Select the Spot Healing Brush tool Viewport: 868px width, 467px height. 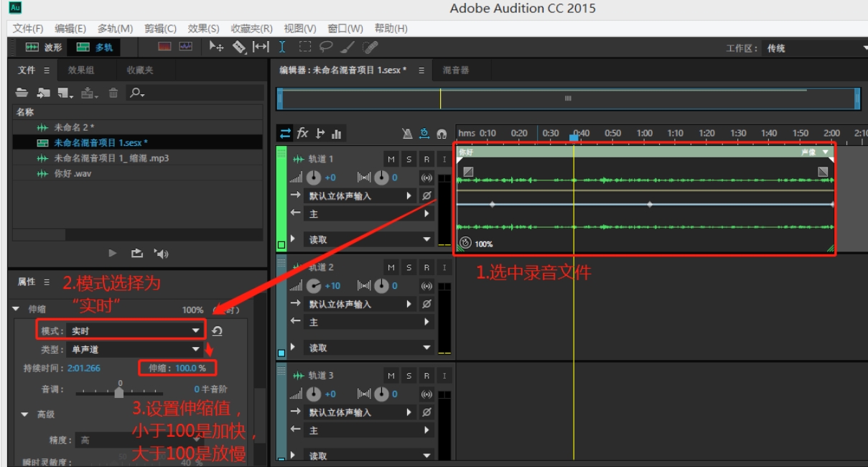[370, 47]
